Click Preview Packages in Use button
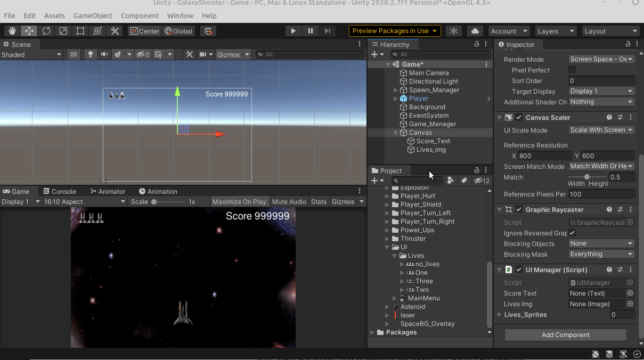Image resolution: width=644 pixels, height=360 pixels. click(395, 31)
